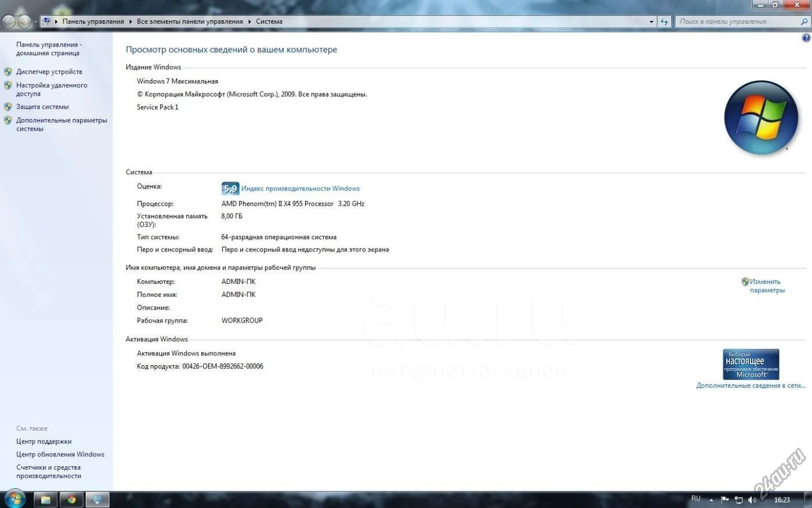This screenshot has height=508, width=812.
Task: Open Action Center flag tray icon
Action: pyautogui.click(x=725, y=500)
